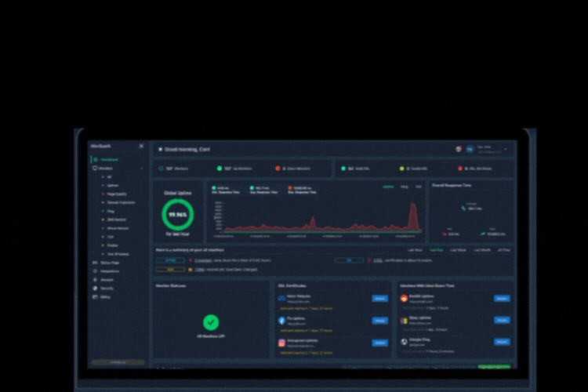The image size is (588, 392).
Task: Select TCP under Monitors in sidebar
Action: (x=111, y=237)
